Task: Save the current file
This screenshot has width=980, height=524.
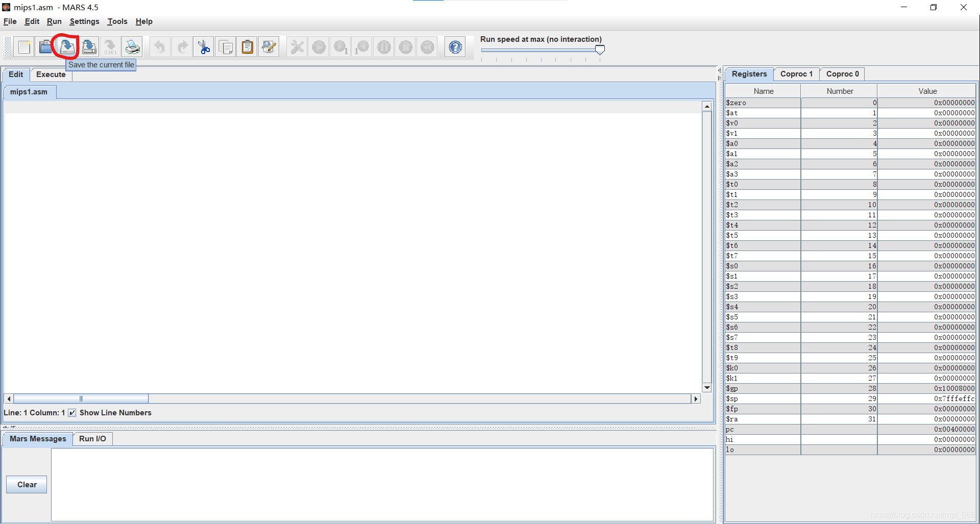Action: click(67, 47)
